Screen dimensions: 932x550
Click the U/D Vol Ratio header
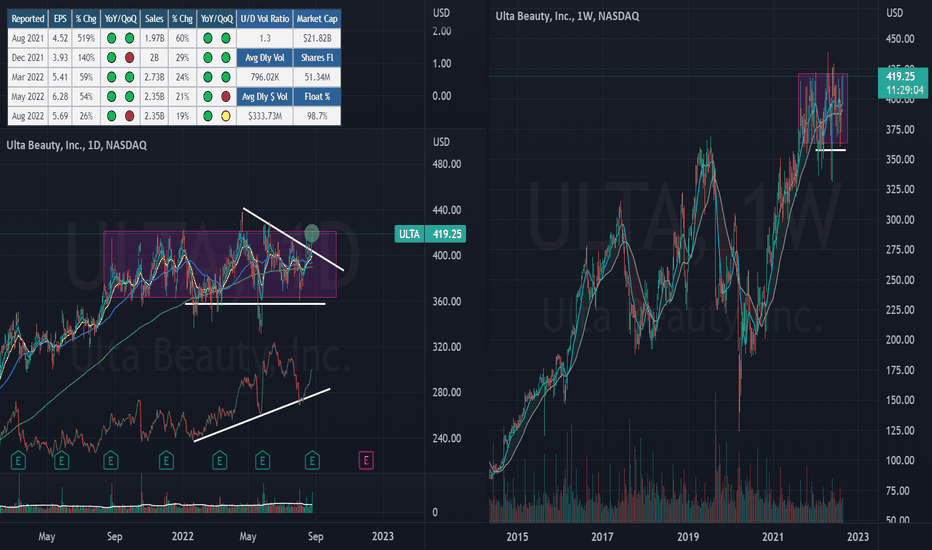click(x=265, y=18)
